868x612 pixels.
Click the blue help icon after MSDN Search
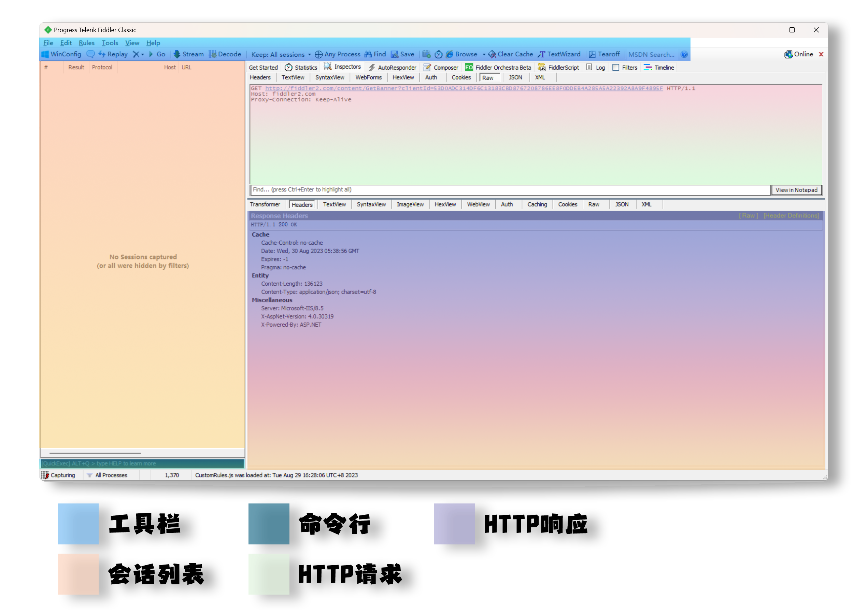pyautogui.click(x=684, y=54)
